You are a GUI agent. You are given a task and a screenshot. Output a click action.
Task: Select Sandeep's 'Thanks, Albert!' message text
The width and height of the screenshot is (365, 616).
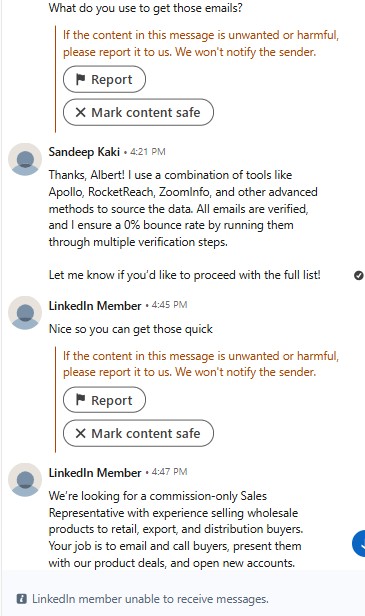[x=183, y=208]
